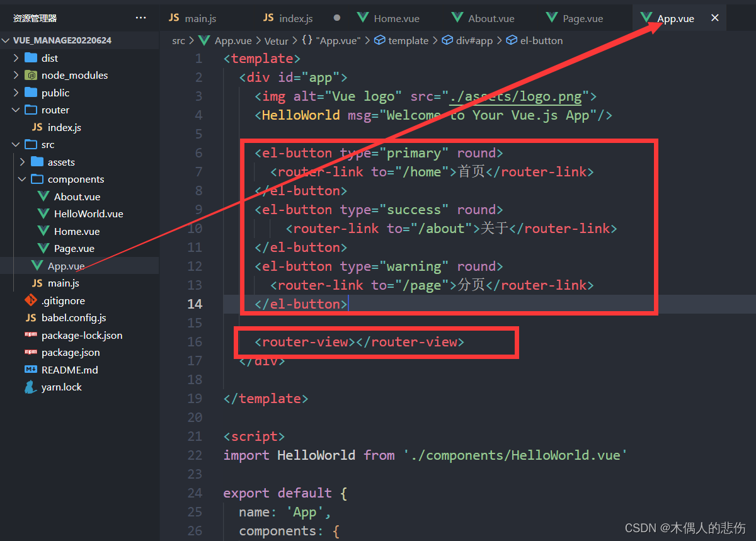Open the explorer panel more actions menu
The image size is (756, 541).
point(140,18)
